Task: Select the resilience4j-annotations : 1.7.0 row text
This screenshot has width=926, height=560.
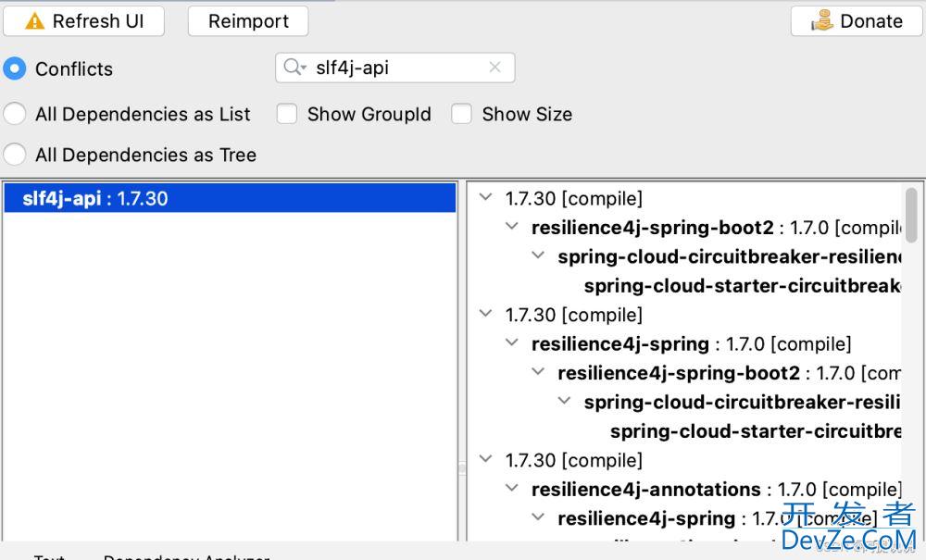Action: 717,490
